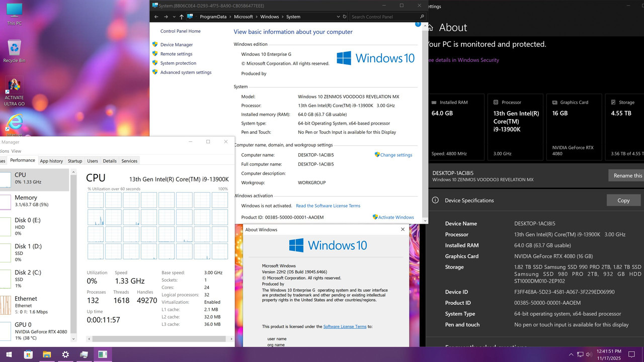The width and height of the screenshot is (644, 362).
Task: Click the Graphics Card 16 GB card
Action: coord(575,128)
